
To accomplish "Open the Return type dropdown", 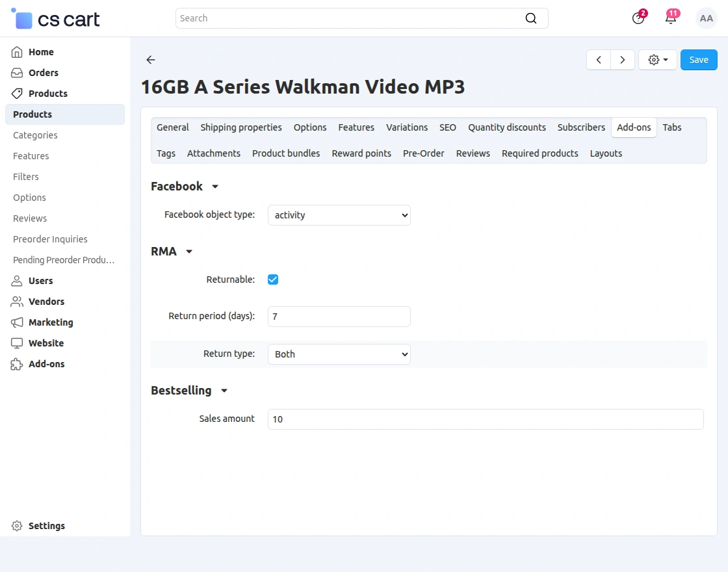I will [339, 354].
